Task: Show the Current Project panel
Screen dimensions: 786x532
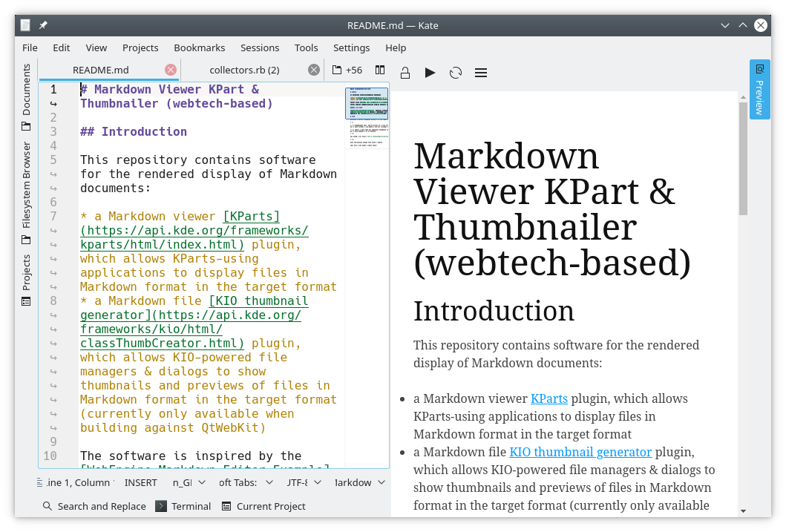Action: click(263, 506)
